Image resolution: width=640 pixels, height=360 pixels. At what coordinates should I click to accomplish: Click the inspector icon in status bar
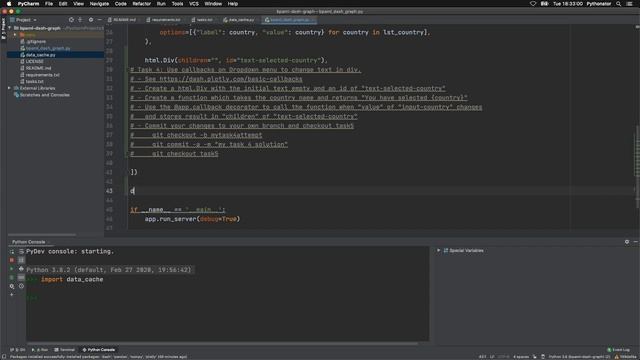(x=543, y=357)
